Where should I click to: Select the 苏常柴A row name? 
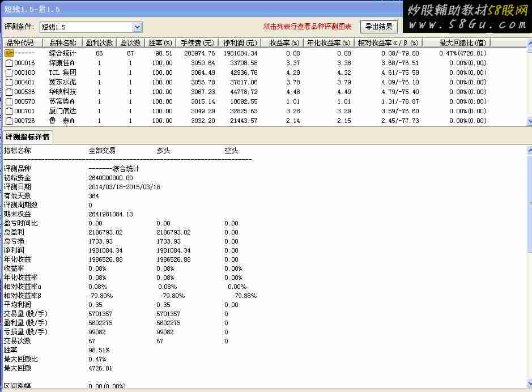pos(62,101)
